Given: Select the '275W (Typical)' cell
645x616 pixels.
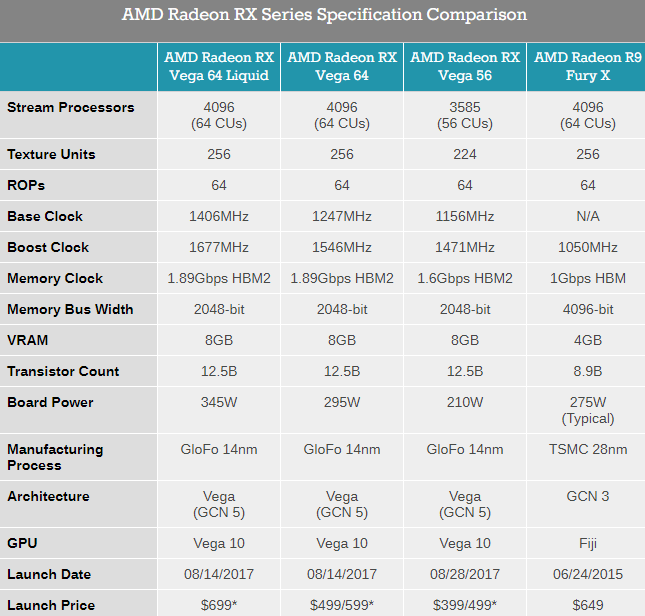Looking at the screenshot, I should click(588, 410).
